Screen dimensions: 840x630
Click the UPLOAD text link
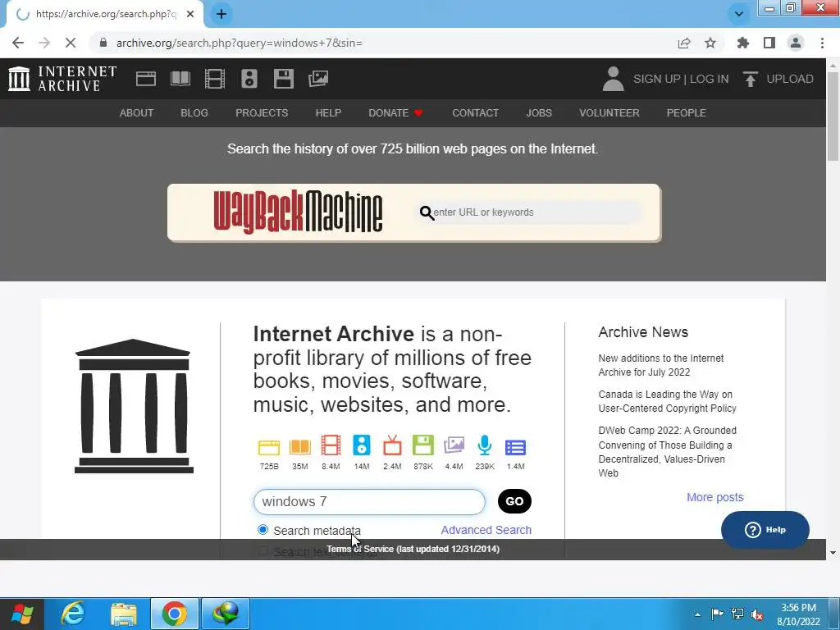click(x=790, y=79)
